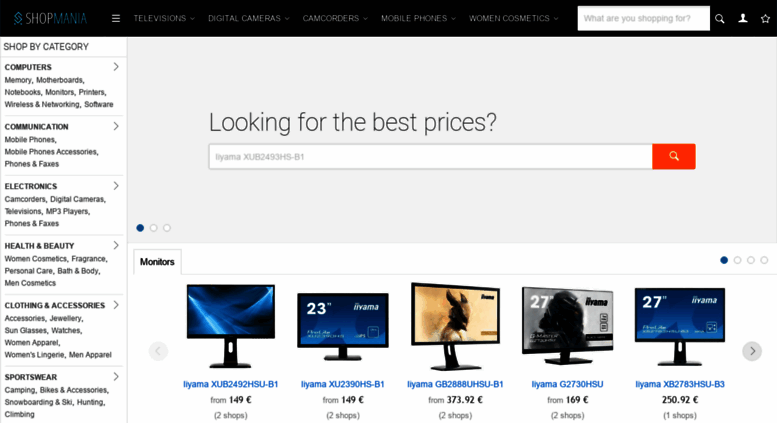Open Iiyama XB2783HSU-B3 product link
Image resolution: width=777 pixels, height=423 pixels.
click(680, 384)
